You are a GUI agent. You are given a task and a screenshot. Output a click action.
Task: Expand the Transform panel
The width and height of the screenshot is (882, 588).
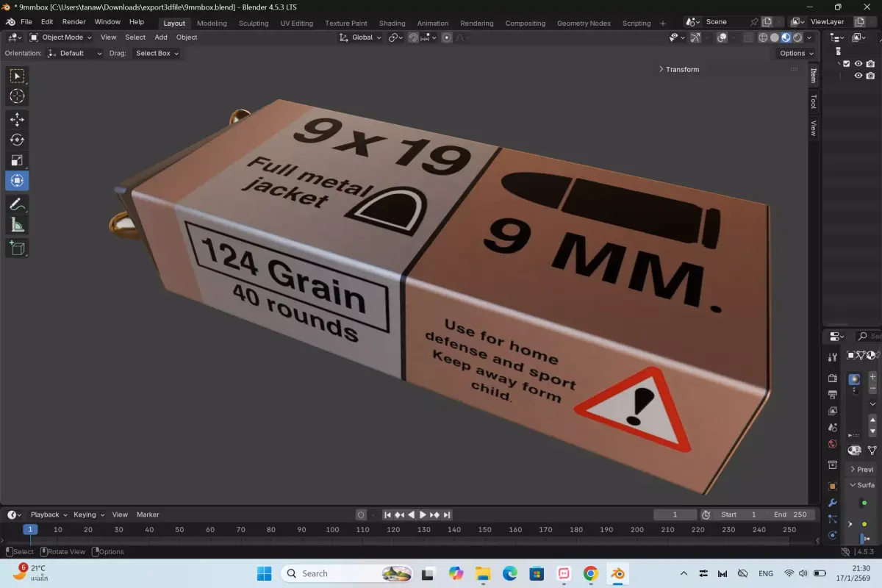pos(678,69)
